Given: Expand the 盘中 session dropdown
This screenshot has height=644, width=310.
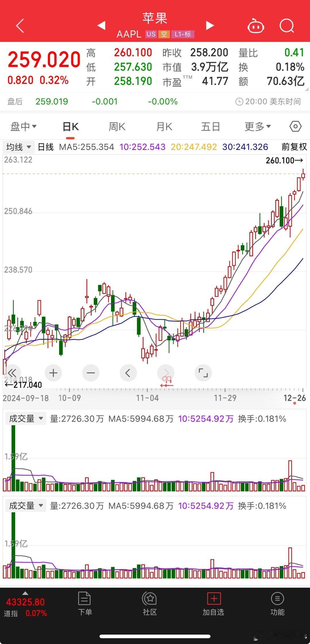Looking at the screenshot, I should pyautogui.click(x=24, y=126).
